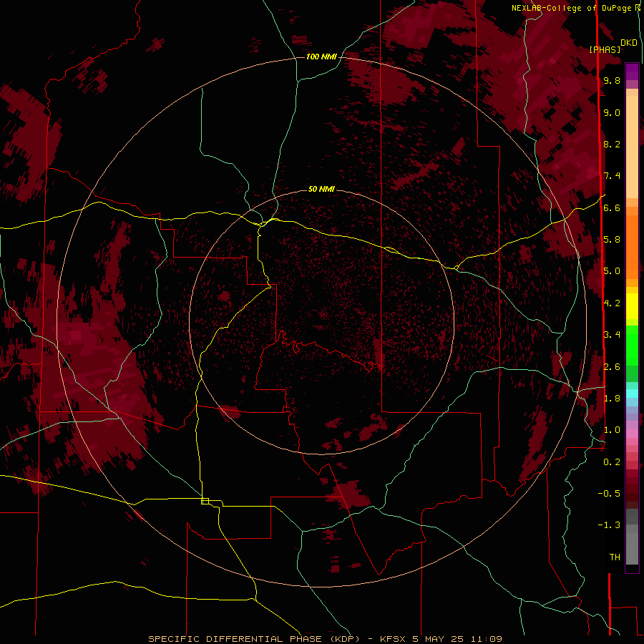Click the 9.0 scale value
Image resolution: width=644 pixels, height=644 pixels.
[612, 112]
